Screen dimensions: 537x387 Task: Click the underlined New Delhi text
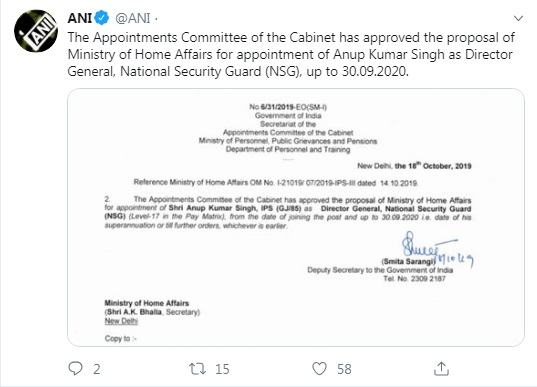121,321
